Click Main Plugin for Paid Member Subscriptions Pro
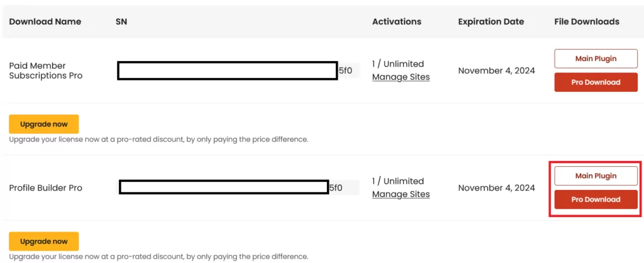 click(x=596, y=59)
